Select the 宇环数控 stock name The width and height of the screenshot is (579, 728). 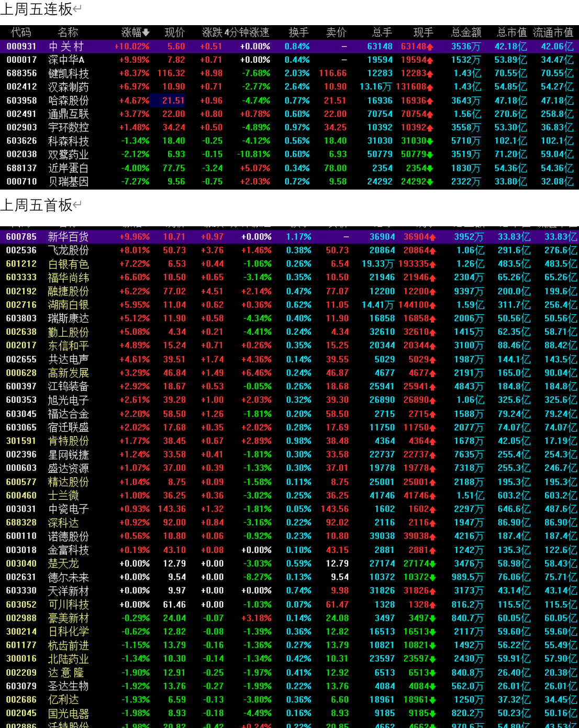69,127
